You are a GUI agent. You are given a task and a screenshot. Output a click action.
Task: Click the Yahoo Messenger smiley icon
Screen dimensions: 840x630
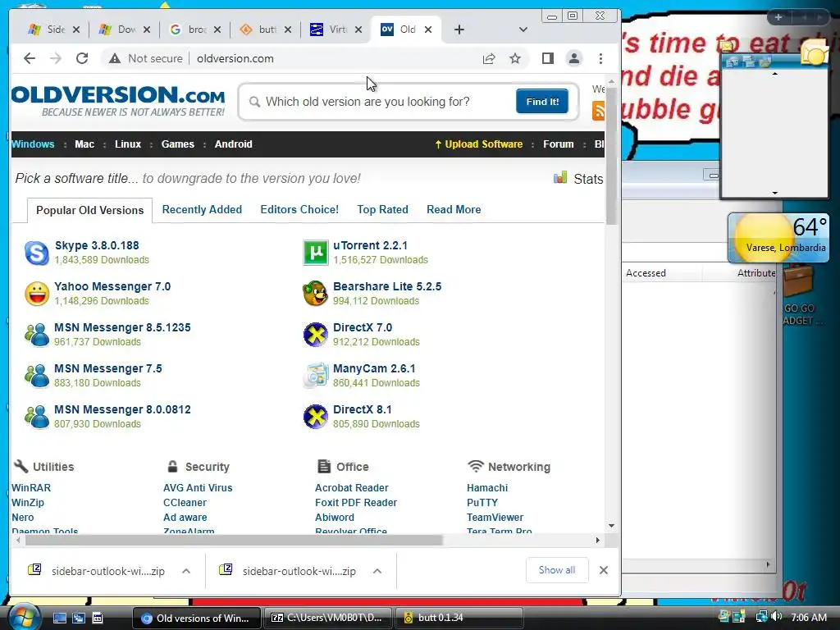[x=37, y=294]
